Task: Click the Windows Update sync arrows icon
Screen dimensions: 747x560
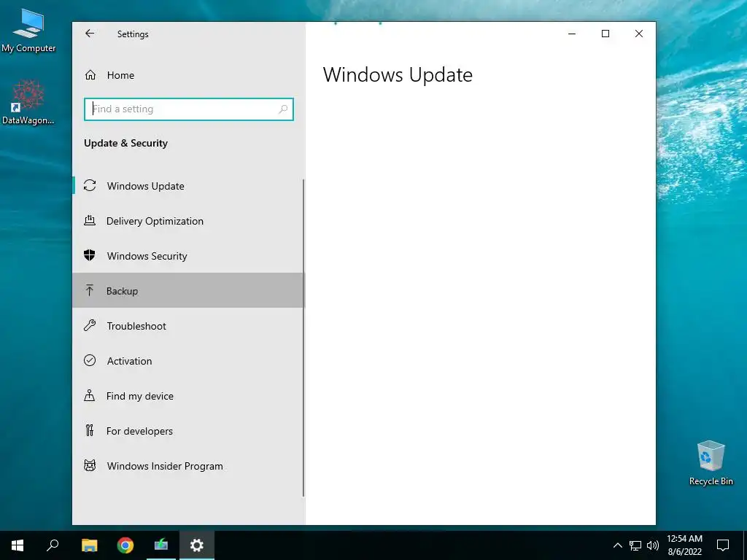Action: pos(90,185)
